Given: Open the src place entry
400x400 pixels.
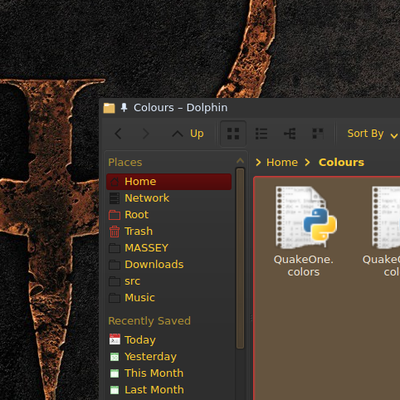Looking at the screenshot, I should point(169,281).
